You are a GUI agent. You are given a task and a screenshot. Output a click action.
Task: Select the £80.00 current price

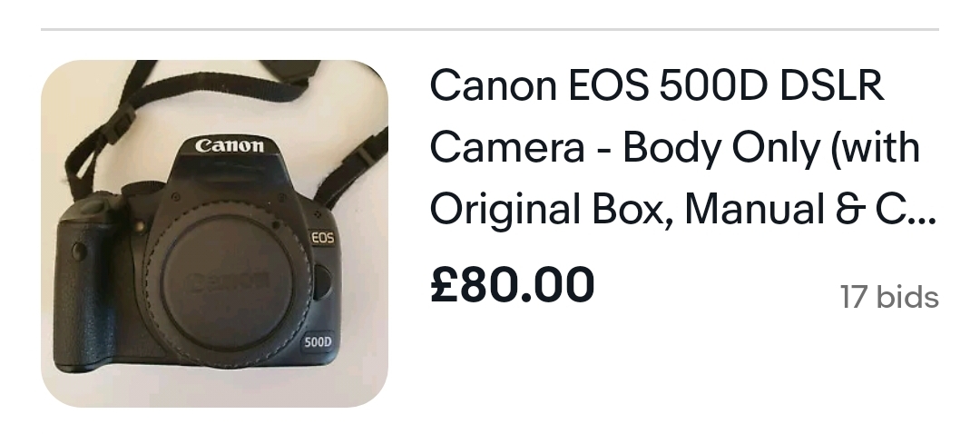(513, 285)
